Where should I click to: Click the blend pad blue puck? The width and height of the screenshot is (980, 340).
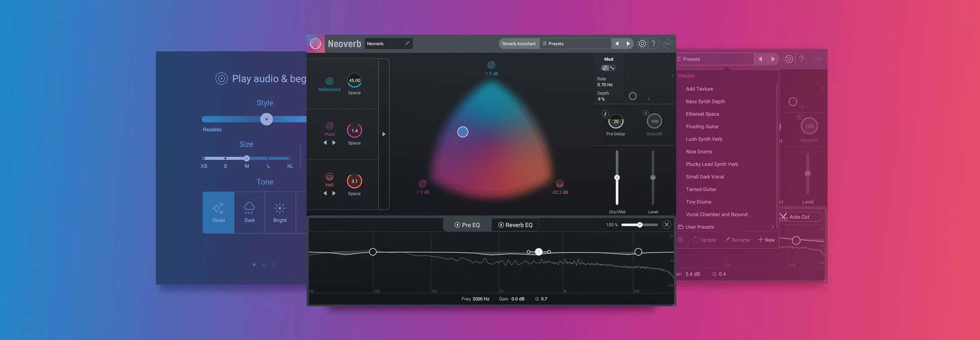(x=463, y=132)
